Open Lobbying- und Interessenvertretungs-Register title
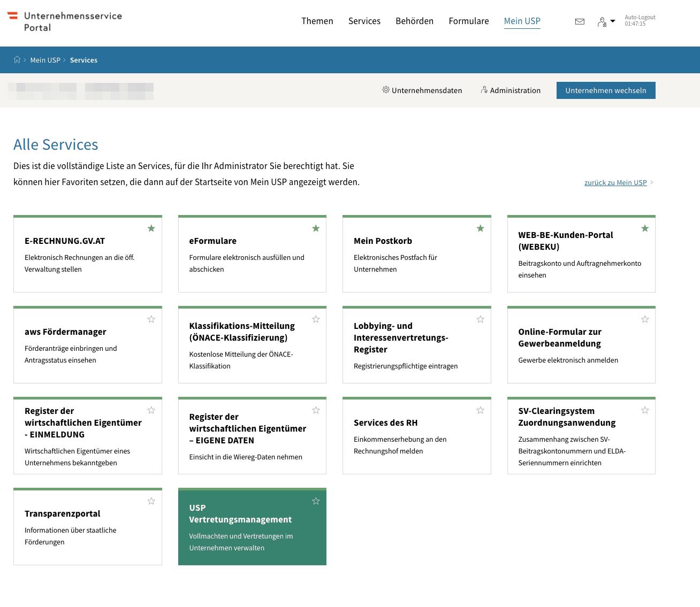The image size is (700, 607). (x=401, y=337)
